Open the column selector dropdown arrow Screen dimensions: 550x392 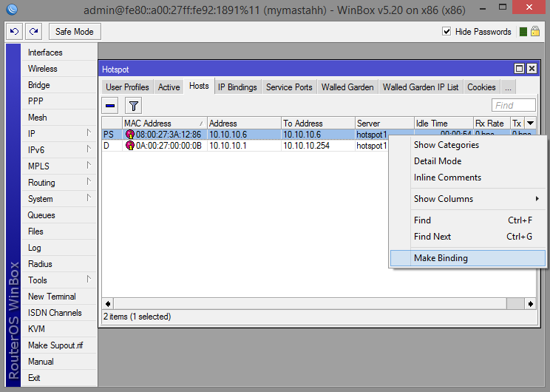click(x=530, y=124)
